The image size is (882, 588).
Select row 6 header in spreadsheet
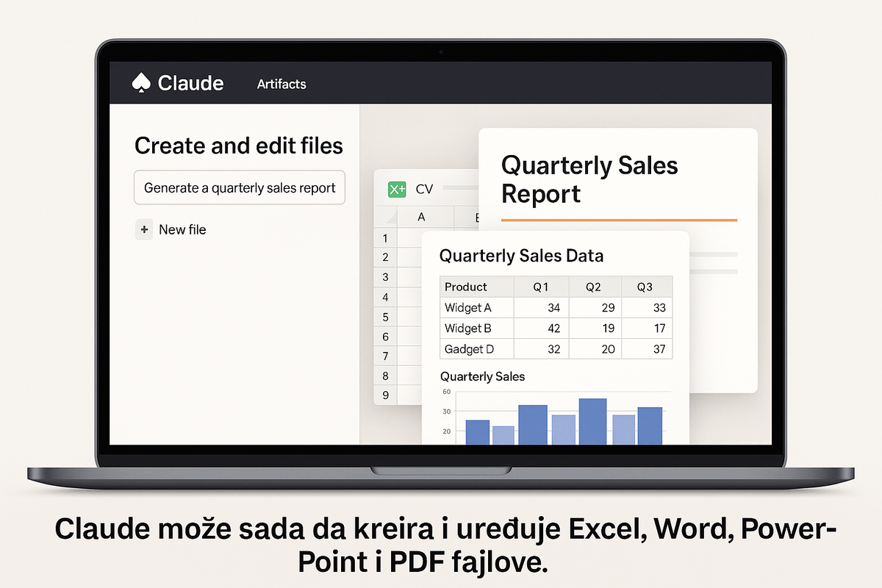click(x=385, y=337)
